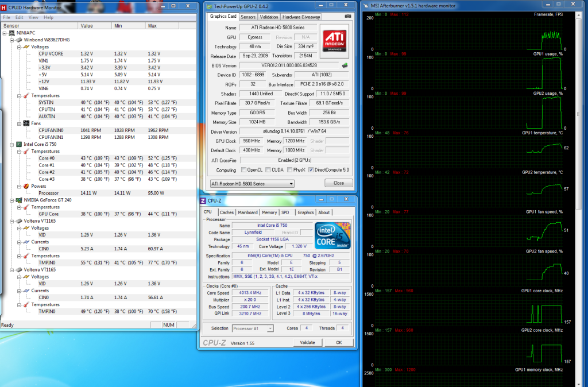
Task: Toggle the PhysX checkbox in GPU-Z
Action: (289, 170)
